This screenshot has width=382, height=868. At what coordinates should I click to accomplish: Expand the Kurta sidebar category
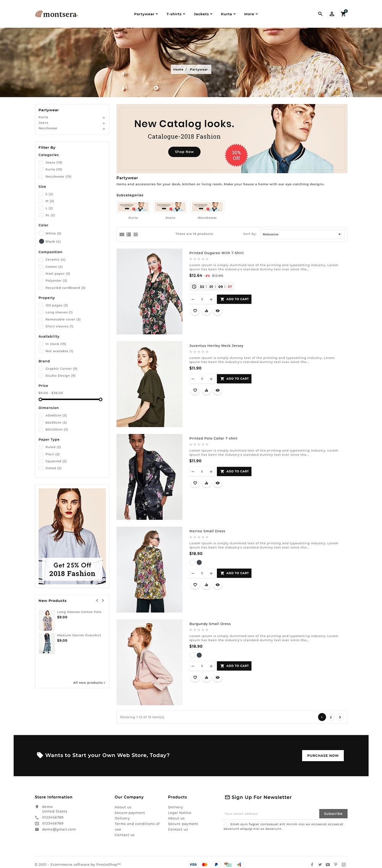[x=104, y=118]
